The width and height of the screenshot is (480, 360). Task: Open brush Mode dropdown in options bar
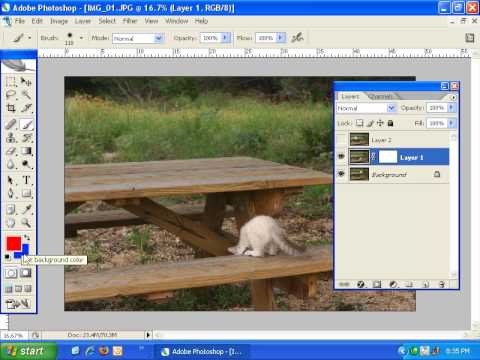(158, 38)
